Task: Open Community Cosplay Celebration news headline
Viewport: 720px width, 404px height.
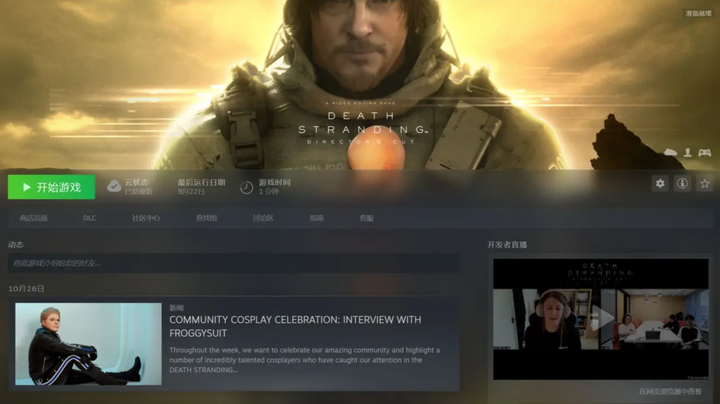Action: point(295,326)
